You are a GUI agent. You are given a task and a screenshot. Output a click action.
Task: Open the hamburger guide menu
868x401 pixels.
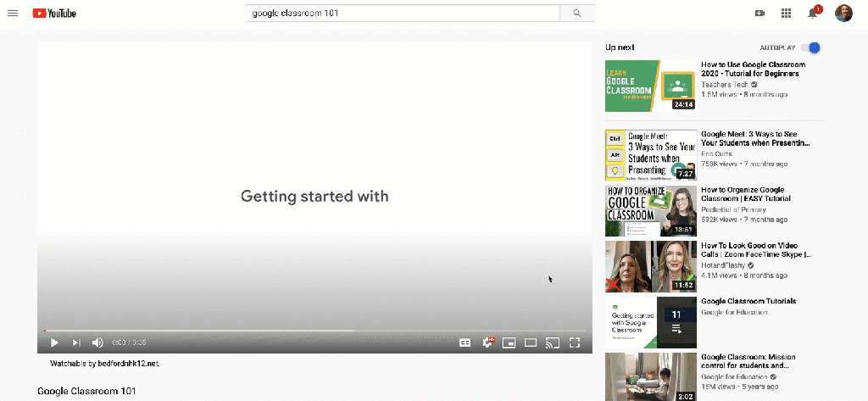click(x=13, y=13)
